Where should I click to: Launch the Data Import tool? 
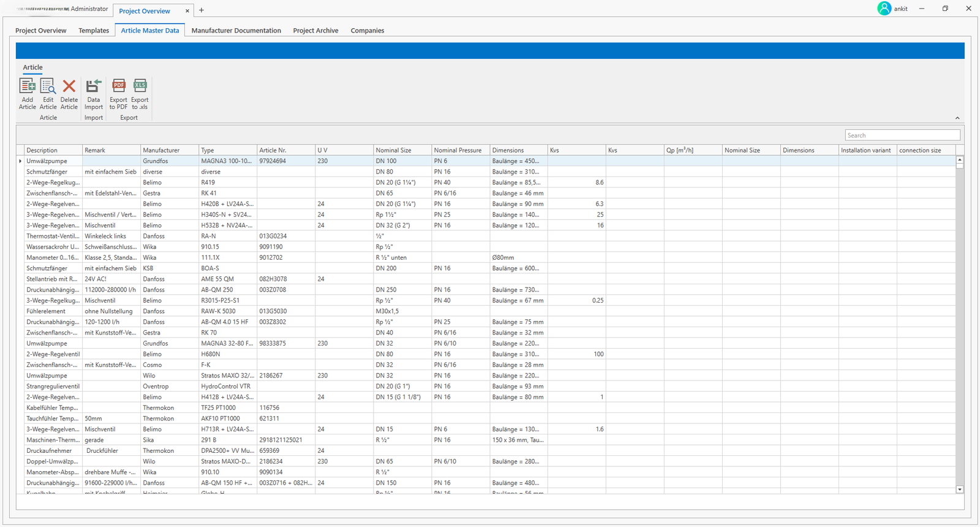pos(93,87)
